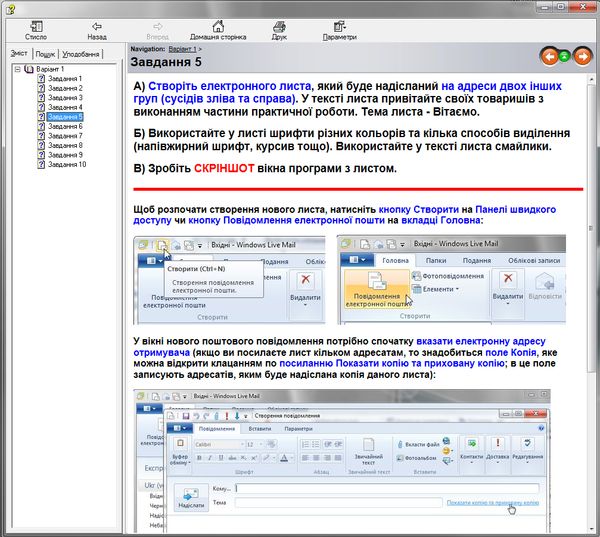Click the question-mark icon beside Завдання 7
Image resolution: width=600 pixels, height=537 pixels.
(x=41, y=136)
